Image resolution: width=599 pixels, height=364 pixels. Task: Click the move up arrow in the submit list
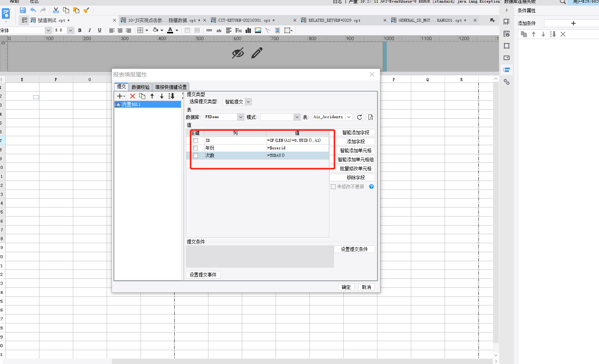tap(152, 96)
